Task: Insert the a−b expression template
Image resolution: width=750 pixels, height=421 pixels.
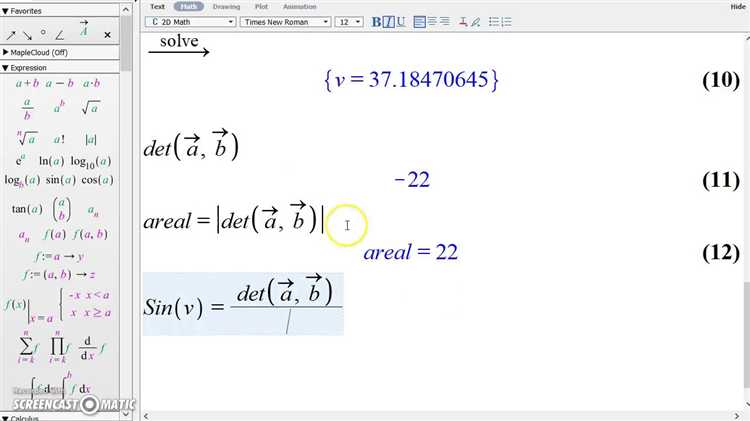Action: [x=60, y=83]
